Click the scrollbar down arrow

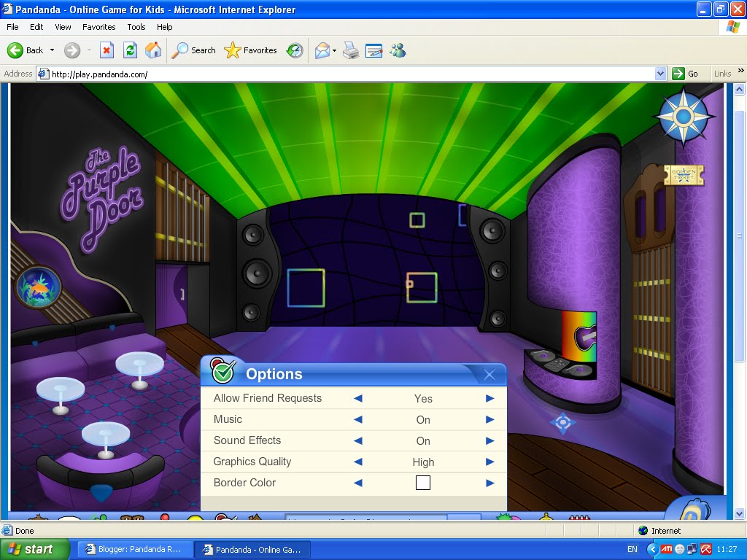point(740,514)
